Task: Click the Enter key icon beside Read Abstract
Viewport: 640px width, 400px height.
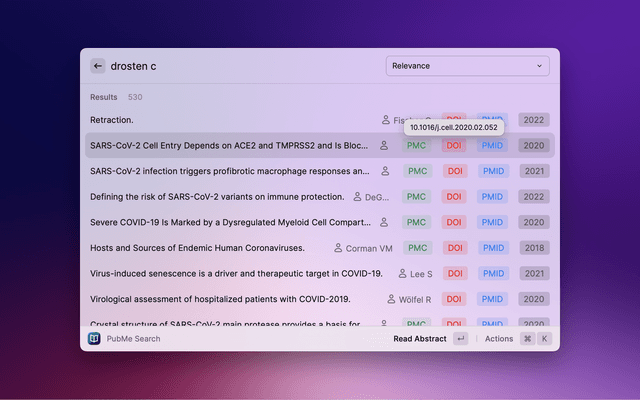Action: [460, 339]
